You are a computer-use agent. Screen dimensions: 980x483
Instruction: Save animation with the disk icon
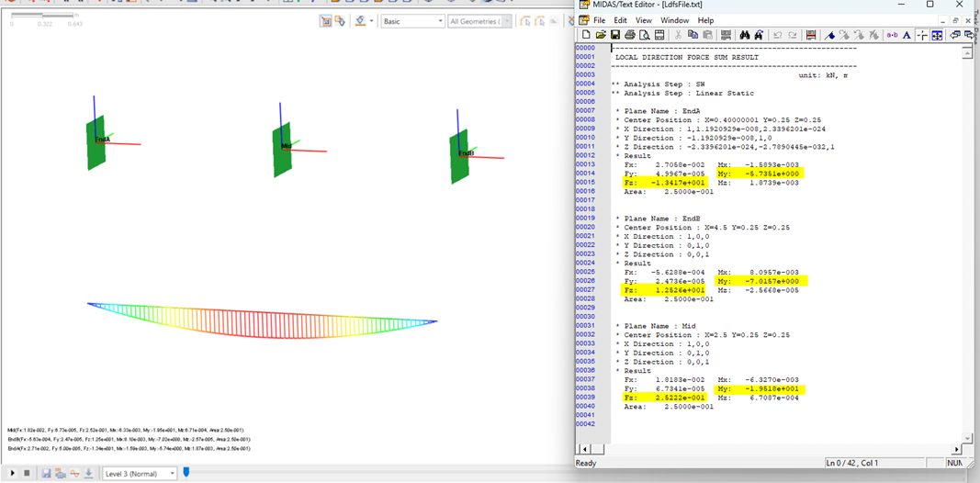click(46, 474)
